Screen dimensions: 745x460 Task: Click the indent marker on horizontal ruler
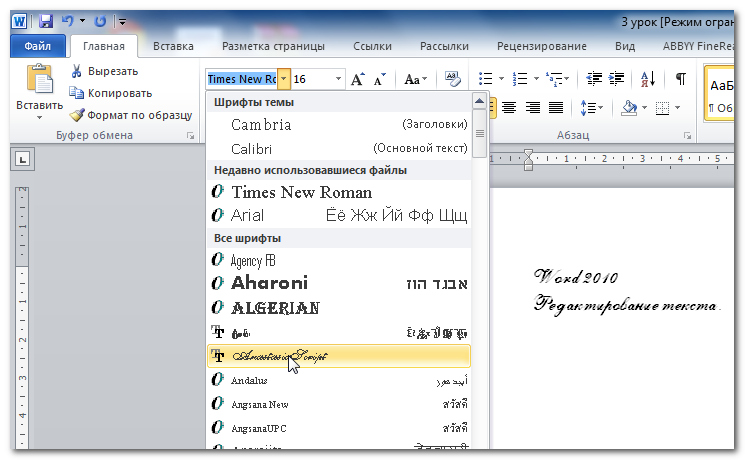point(528,160)
